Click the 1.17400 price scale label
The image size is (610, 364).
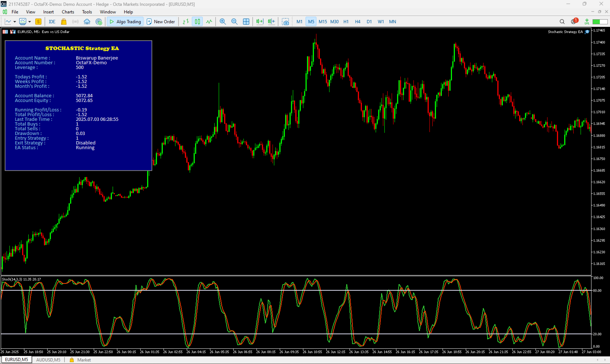click(x=599, y=42)
